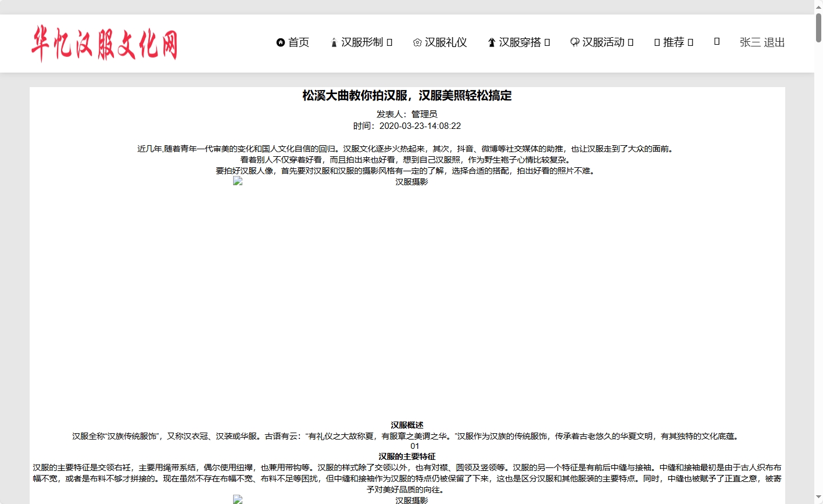Click the home icon beside 首页
Viewport: 823px width, 504px height.
pyautogui.click(x=281, y=42)
